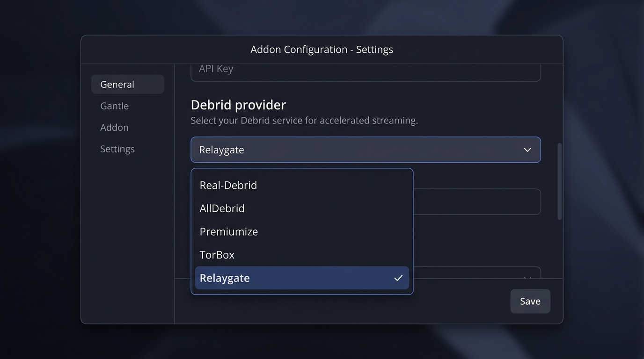Click the API Key input field
644x359 pixels.
click(x=366, y=72)
